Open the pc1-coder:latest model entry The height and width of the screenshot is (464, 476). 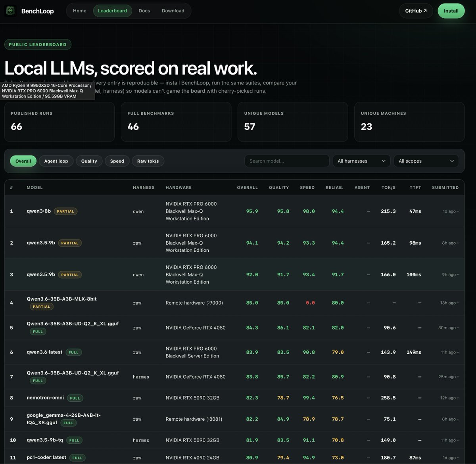point(46,457)
